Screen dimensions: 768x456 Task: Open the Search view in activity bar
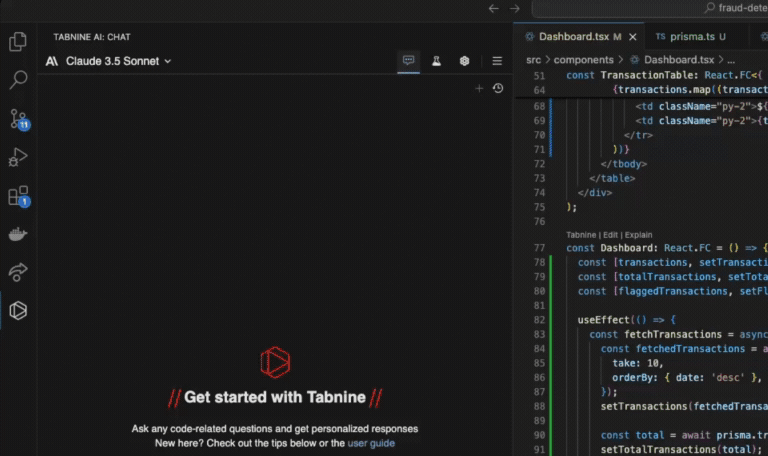[x=18, y=80]
